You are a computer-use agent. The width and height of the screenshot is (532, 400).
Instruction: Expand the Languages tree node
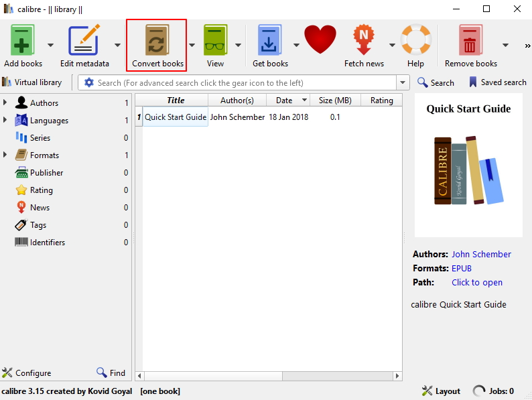[5, 119]
